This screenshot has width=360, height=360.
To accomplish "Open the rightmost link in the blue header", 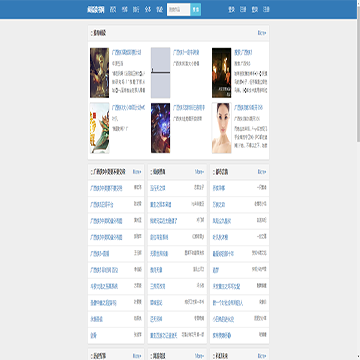I will (266, 10).
